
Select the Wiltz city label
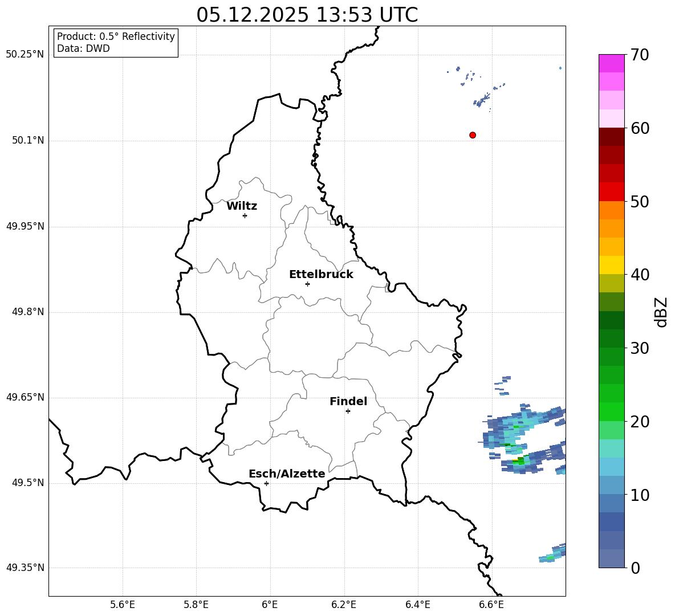click(242, 206)
